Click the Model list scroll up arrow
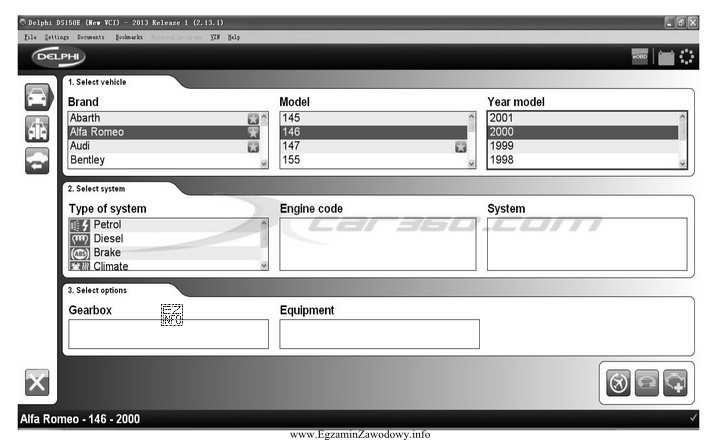This screenshot has height=440, width=720. point(472,117)
